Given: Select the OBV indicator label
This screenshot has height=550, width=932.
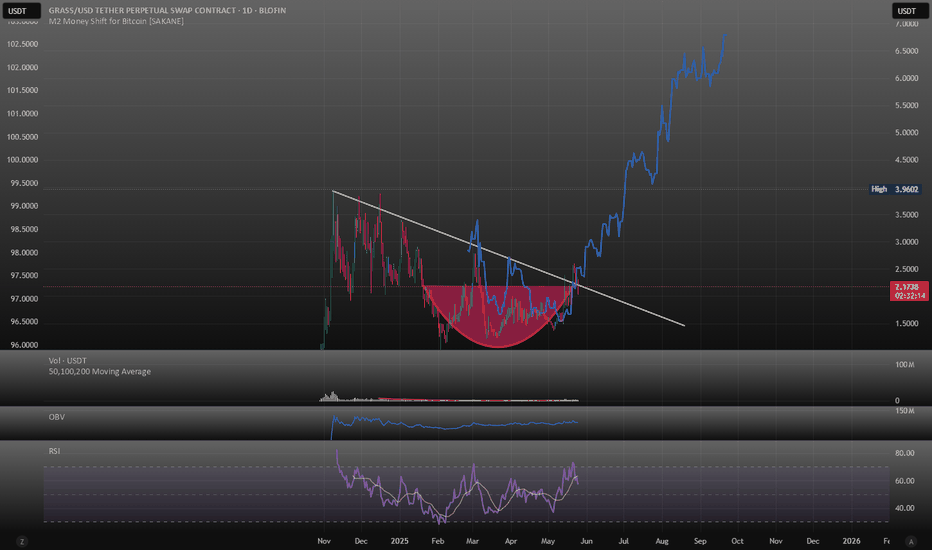Looking at the screenshot, I should pyautogui.click(x=56, y=417).
